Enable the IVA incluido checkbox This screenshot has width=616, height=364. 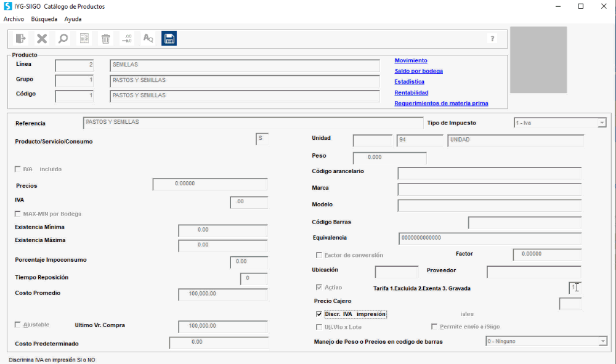pyautogui.click(x=18, y=169)
